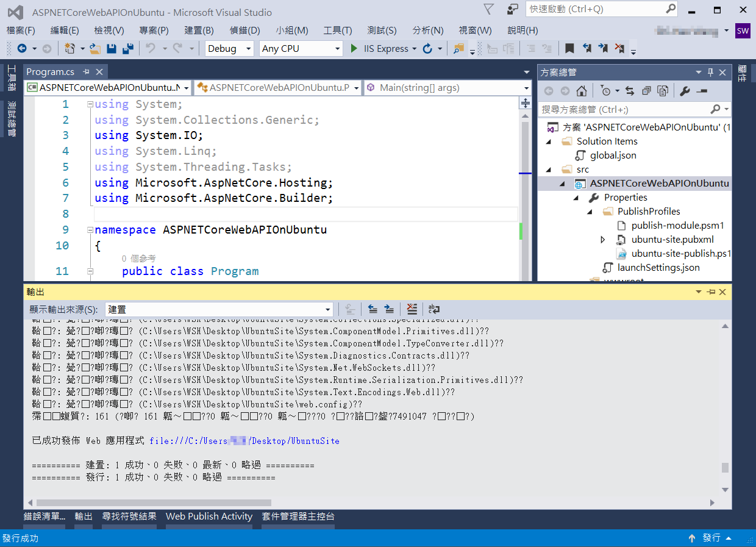Toggle a bookmark with the toolbar bookmark icon
This screenshot has width=756, height=547.
(569, 48)
